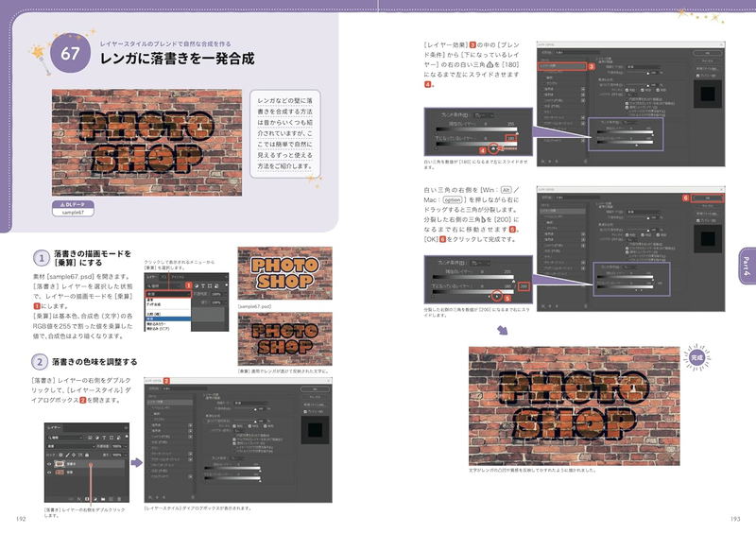Select the 落書き layer thumbnail in step 2 panel
Viewport: 756px width, 534px height.
[60, 464]
